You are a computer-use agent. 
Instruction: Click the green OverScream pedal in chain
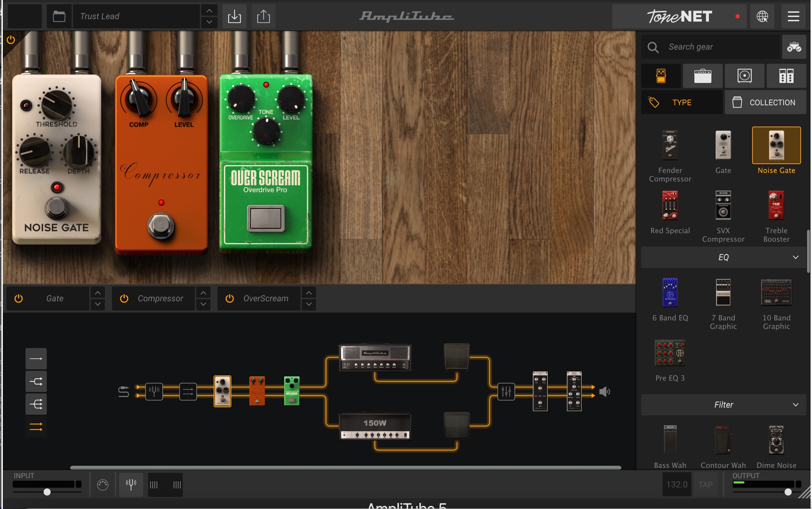click(292, 391)
